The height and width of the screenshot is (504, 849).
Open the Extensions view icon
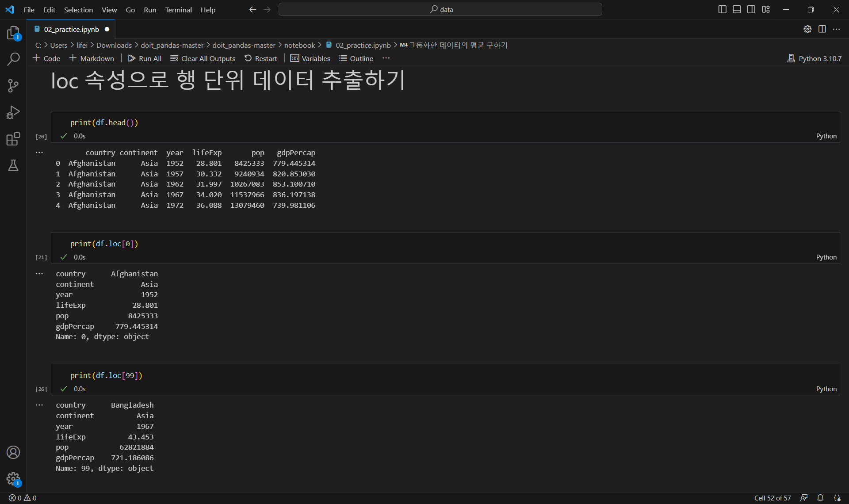tap(13, 139)
